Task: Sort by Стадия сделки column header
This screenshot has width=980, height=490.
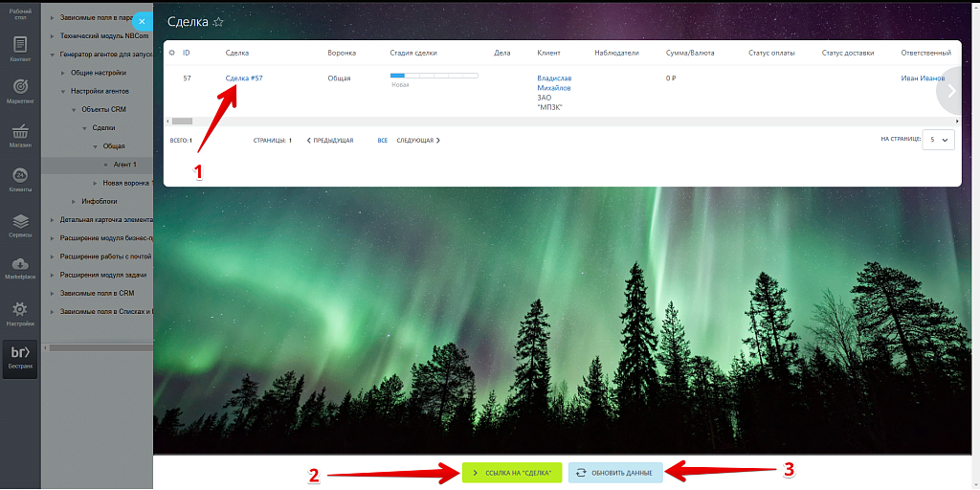Action: [413, 54]
